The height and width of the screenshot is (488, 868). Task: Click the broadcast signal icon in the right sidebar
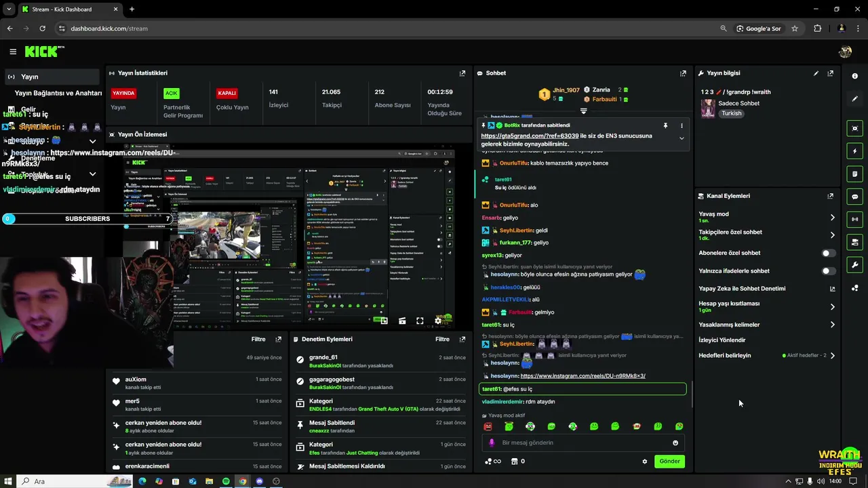point(854,220)
